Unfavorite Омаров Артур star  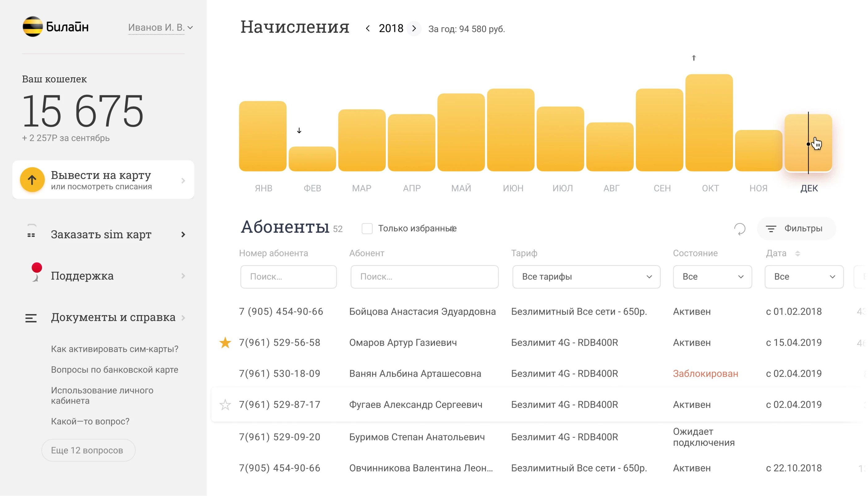click(225, 342)
